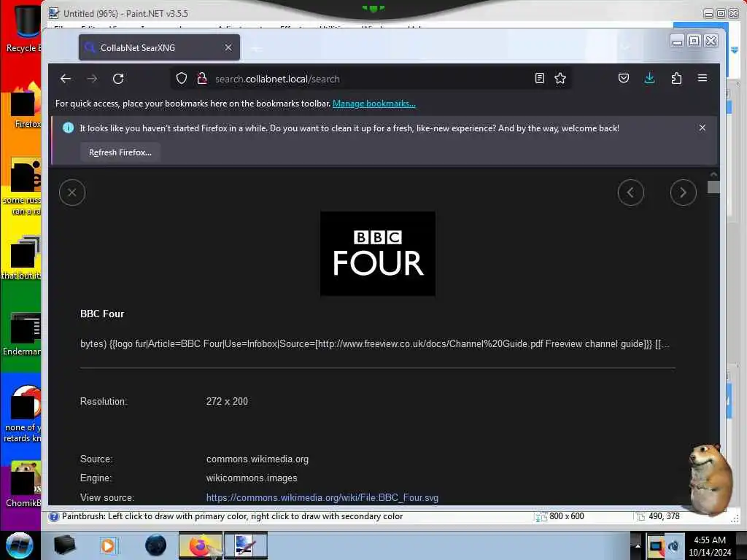
Task: Click the Paint.NET title bar text
Action: pos(125,13)
